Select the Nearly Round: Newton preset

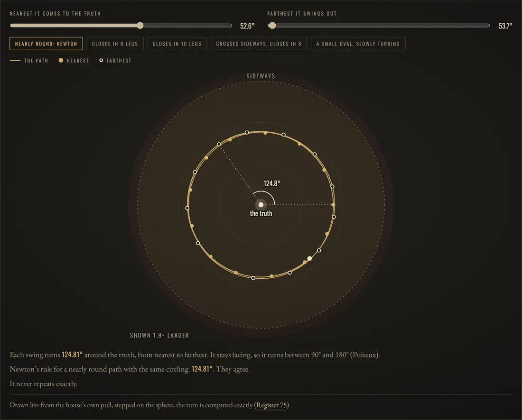point(46,44)
